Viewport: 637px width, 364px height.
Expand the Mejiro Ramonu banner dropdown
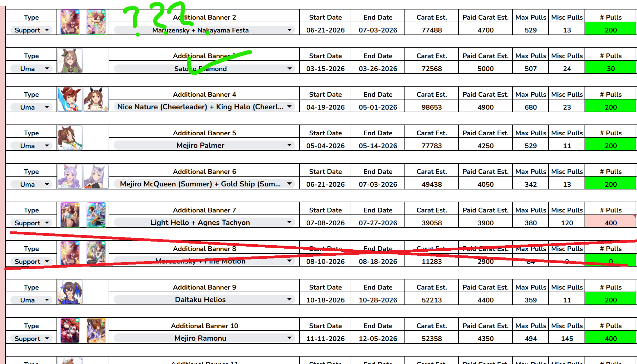click(204, 338)
